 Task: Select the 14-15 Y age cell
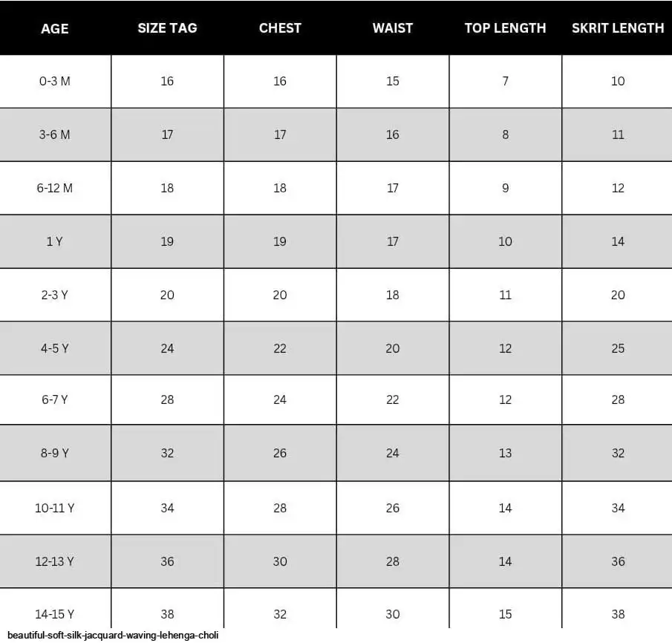(x=55, y=614)
